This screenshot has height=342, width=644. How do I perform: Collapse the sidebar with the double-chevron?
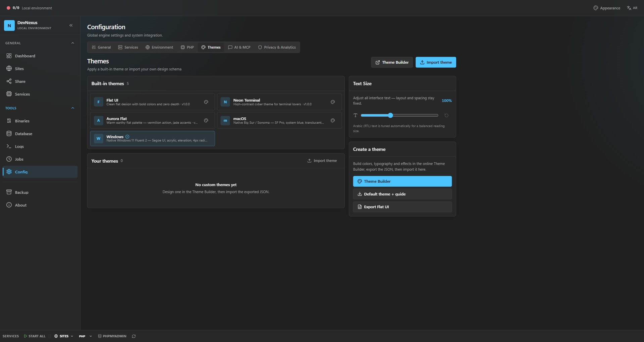coord(71,25)
